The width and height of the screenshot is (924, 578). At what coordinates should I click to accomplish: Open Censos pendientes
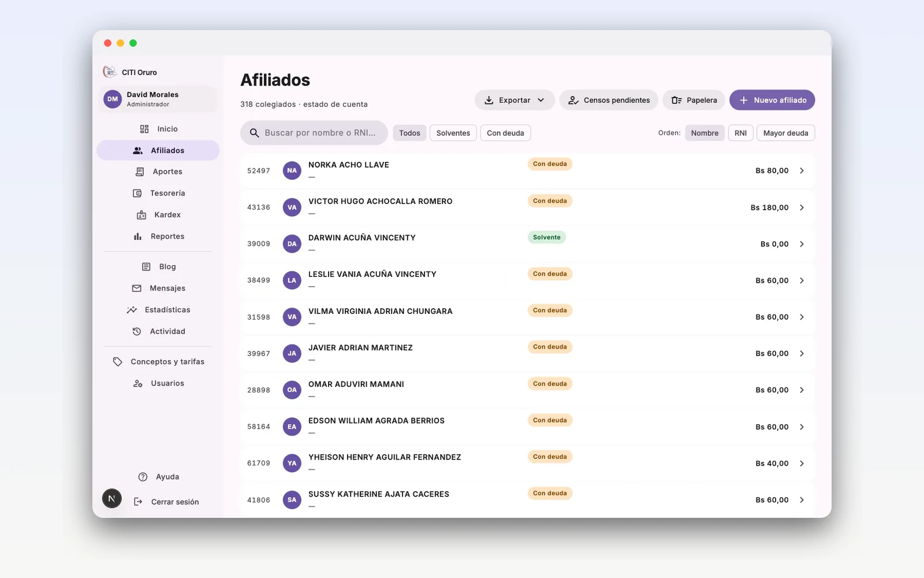coord(609,100)
